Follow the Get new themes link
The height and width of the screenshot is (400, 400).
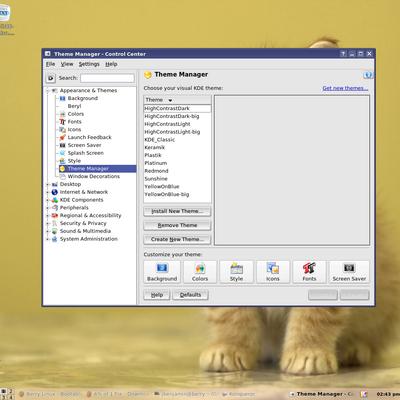tap(345, 88)
